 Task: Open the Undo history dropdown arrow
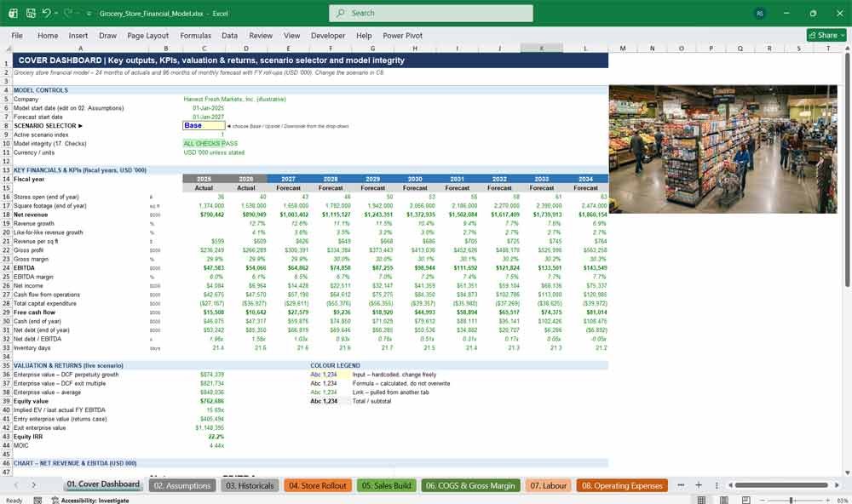[55, 14]
